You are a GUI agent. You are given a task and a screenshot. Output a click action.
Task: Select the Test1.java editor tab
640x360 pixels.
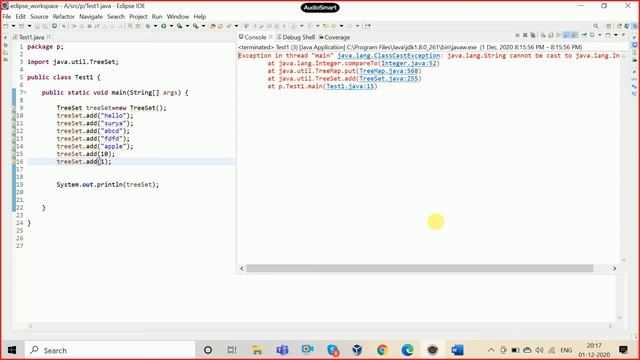point(31,37)
